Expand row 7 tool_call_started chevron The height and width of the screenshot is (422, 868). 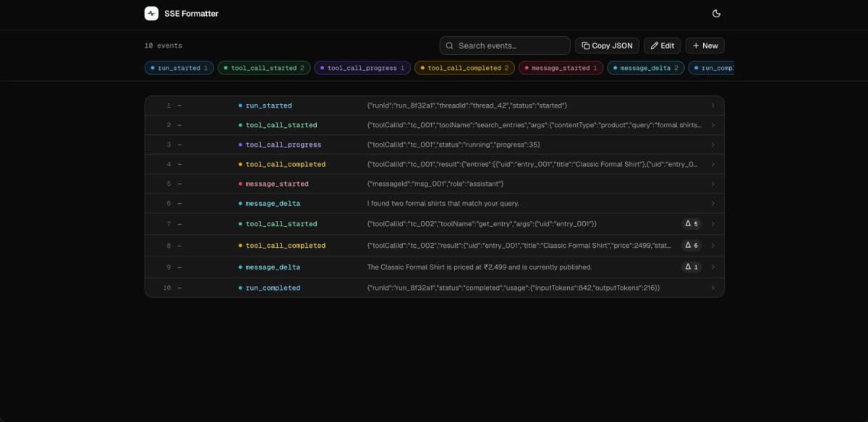712,224
